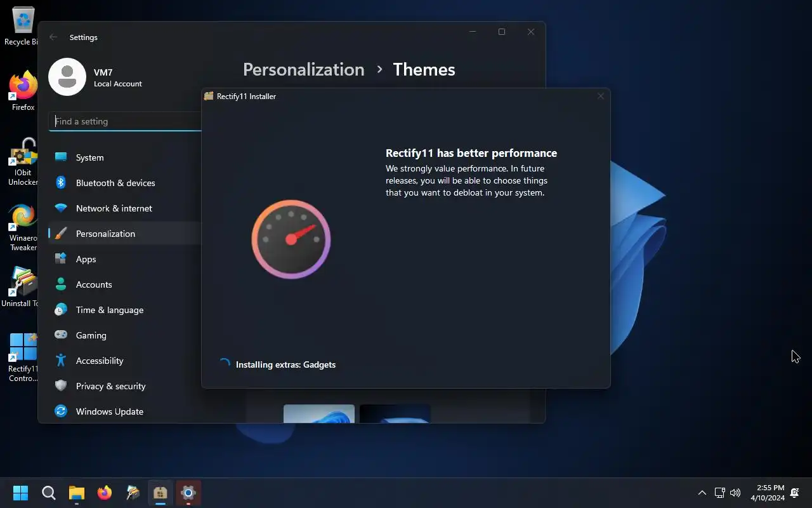Open Time & language settings
This screenshot has height=508, width=812.
coord(124,310)
